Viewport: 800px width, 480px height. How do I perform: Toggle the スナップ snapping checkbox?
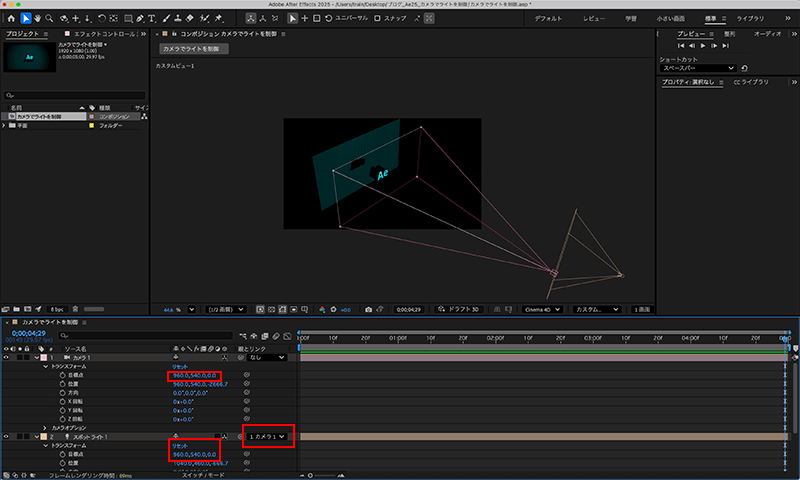(x=378, y=18)
